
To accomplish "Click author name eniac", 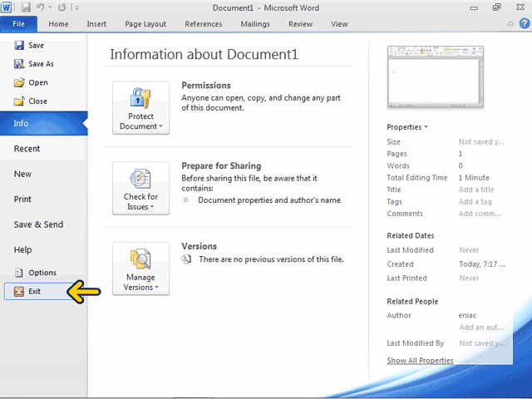I will [x=467, y=316].
